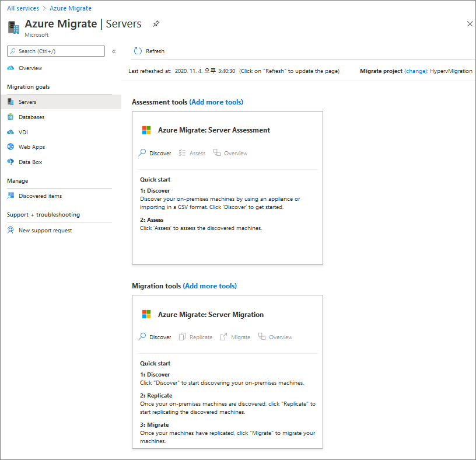
Task: Click the Databases icon in sidebar
Action: [x=10, y=117]
